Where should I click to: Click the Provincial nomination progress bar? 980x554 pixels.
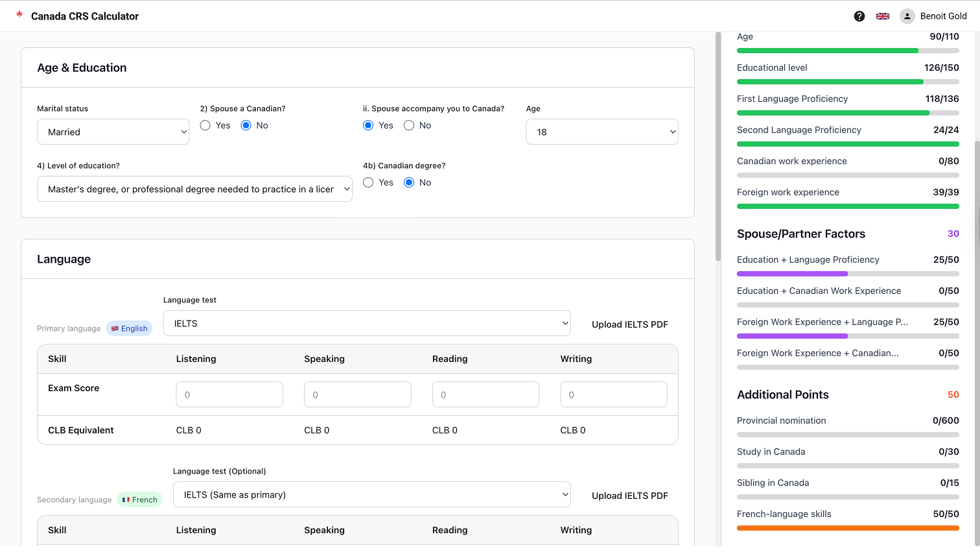(848, 435)
